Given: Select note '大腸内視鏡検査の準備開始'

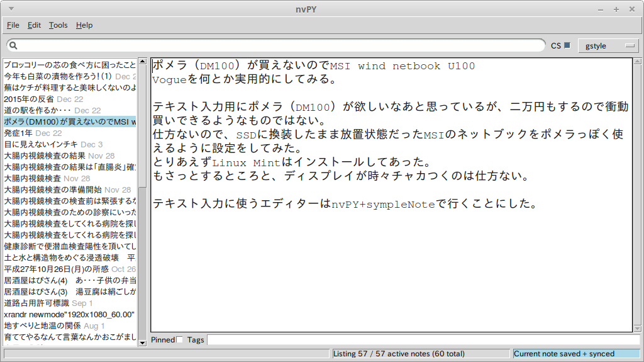Looking at the screenshot, I should click(x=70, y=189).
